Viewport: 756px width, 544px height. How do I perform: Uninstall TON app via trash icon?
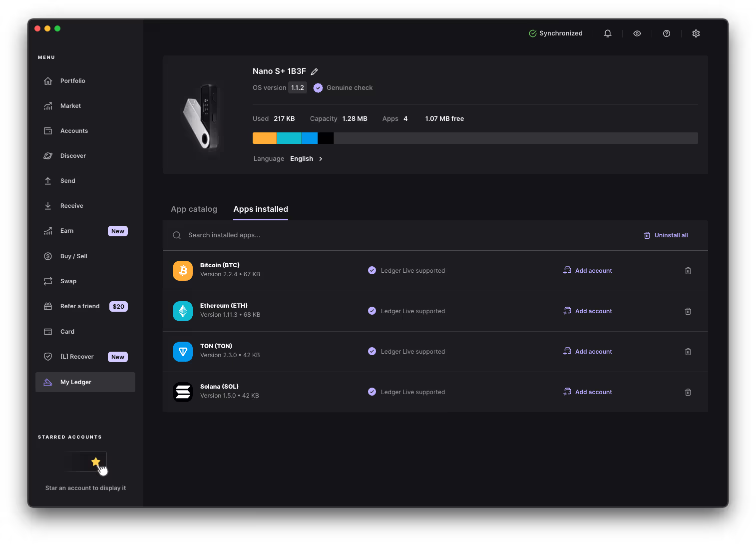(x=688, y=352)
